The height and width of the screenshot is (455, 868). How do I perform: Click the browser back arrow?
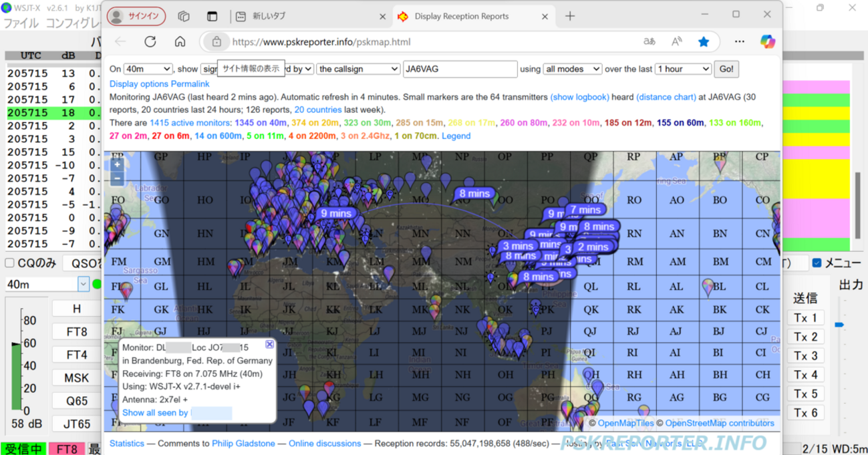click(x=120, y=41)
